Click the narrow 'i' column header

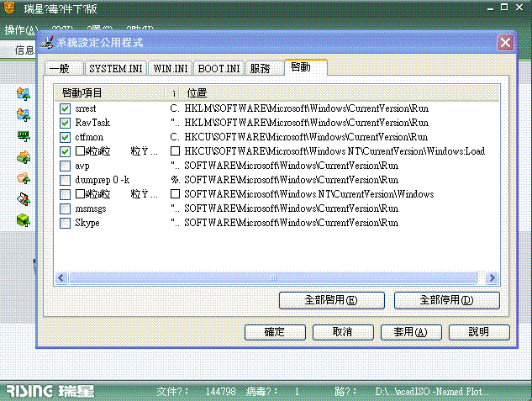pos(173,93)
